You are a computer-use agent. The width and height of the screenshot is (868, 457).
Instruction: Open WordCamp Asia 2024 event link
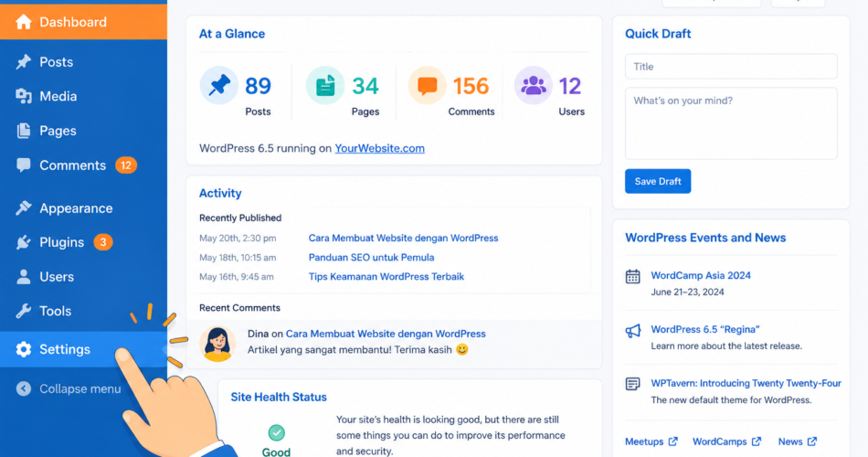click(701, 275)
